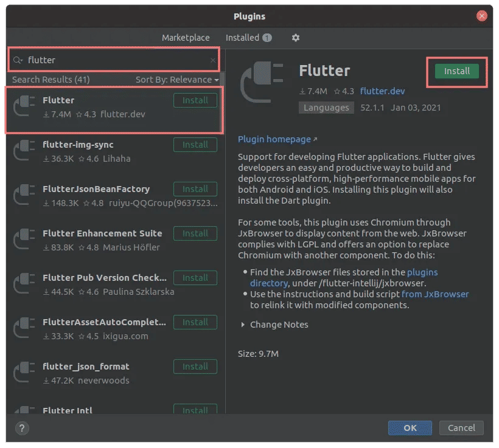Open the help question mark button
Screen dimensions: 499x448
point(22,428)
